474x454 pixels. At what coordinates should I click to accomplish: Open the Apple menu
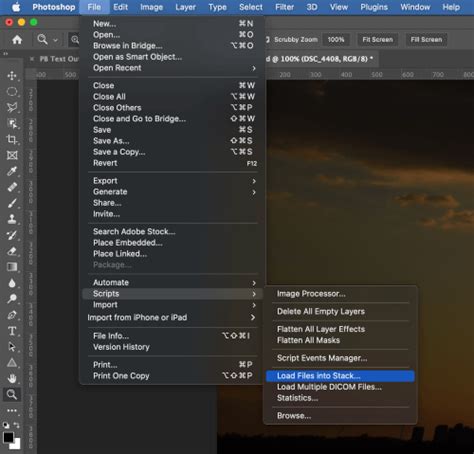(x=16, y=7)
